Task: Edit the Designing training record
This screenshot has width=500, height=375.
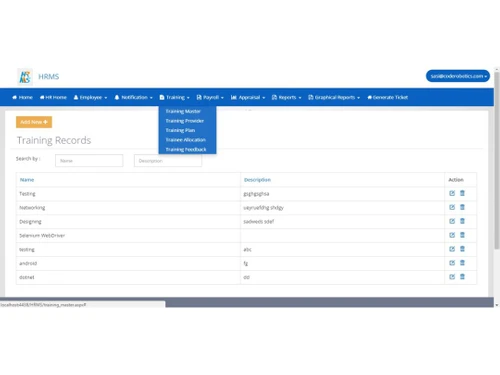Action: (x=452, y=221)
